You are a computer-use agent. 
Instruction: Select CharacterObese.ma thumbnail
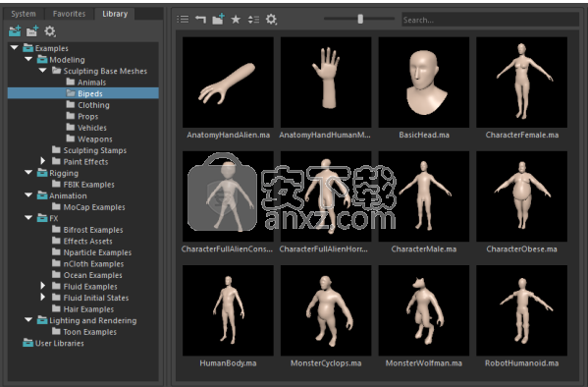click(521, 196)
